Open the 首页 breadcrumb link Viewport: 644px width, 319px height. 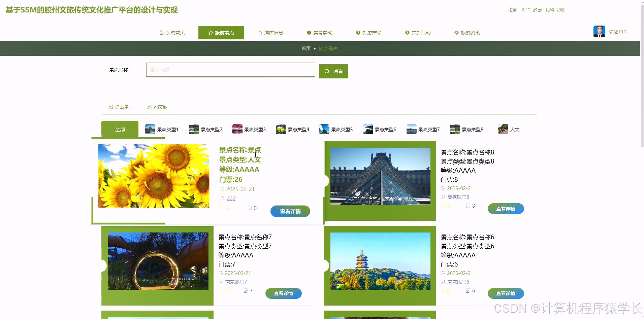(x=305, y=48)
